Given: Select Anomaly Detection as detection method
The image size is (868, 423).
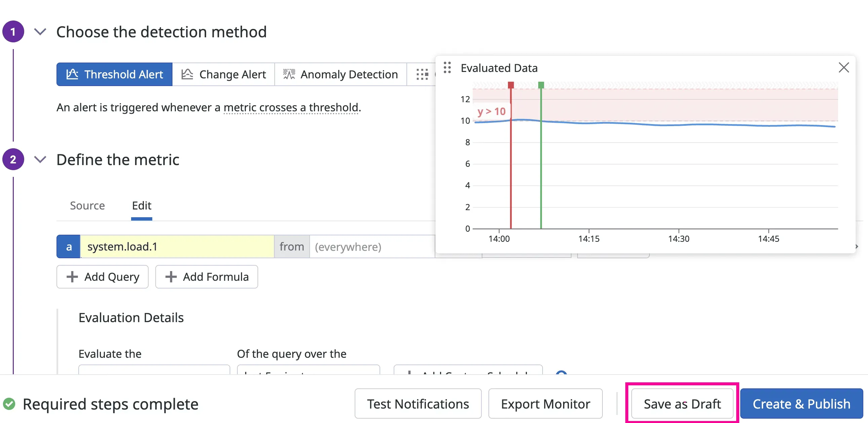Looking at the screenshot, I should pyautogui.click(x=340, y=74).
